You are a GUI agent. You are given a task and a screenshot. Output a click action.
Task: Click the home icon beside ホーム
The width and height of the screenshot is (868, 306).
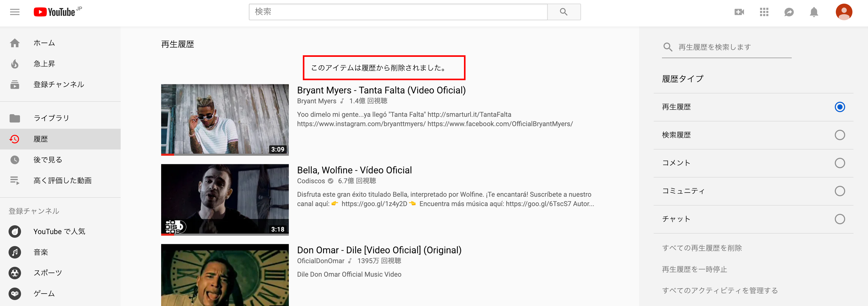coord(15,43)
